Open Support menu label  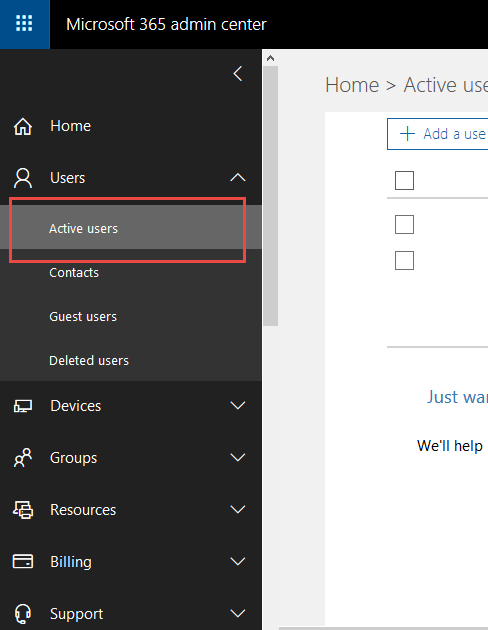pyautogui.click(x=77, y=614)
